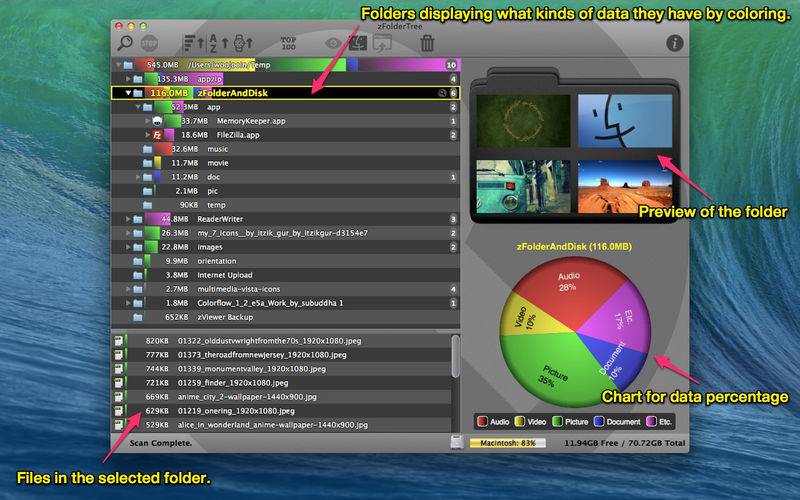
Task: Click folder icon of the temp row
Action: [x=147, y=205]
